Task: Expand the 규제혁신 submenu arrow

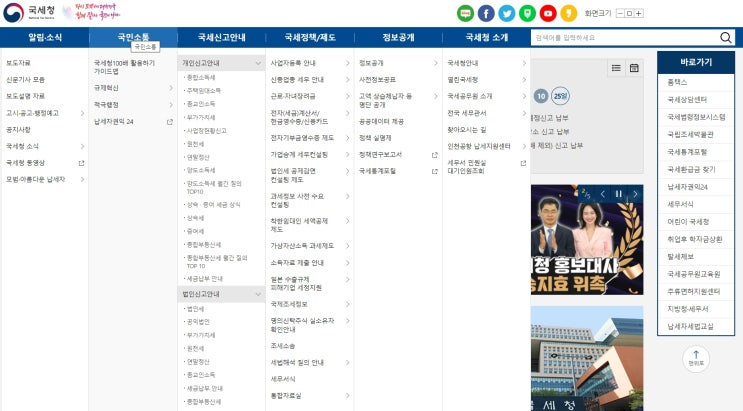Action: [171, 88]
